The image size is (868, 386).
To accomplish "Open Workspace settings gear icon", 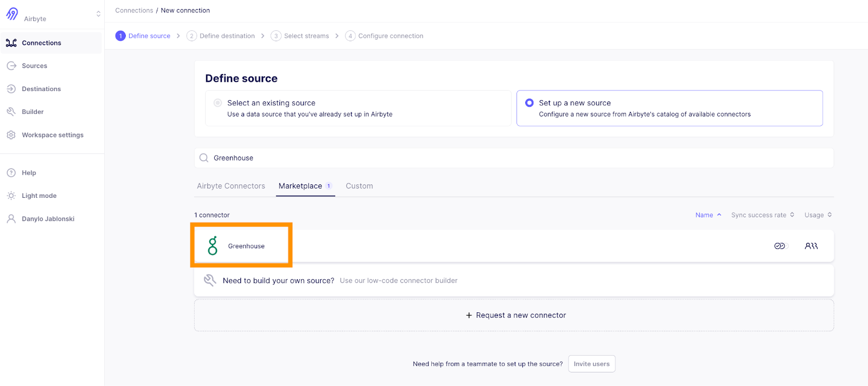I will tap(11, 135).
